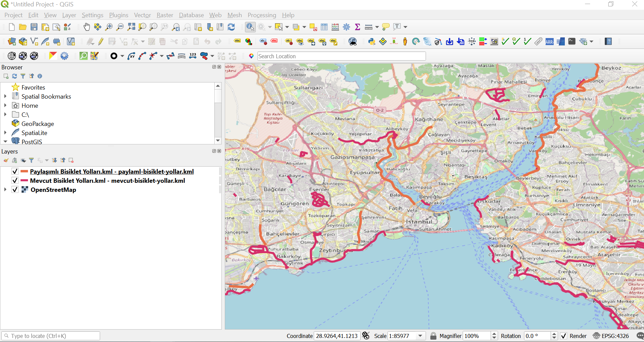Increase rotation with the up stepper
The height and width of the screenshot is (342, 644).
554,334
